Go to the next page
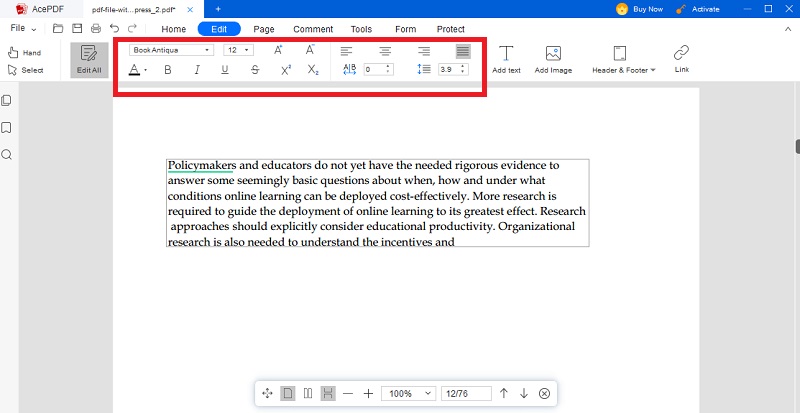This screenshot has height=413, width=800. [524, 393]
